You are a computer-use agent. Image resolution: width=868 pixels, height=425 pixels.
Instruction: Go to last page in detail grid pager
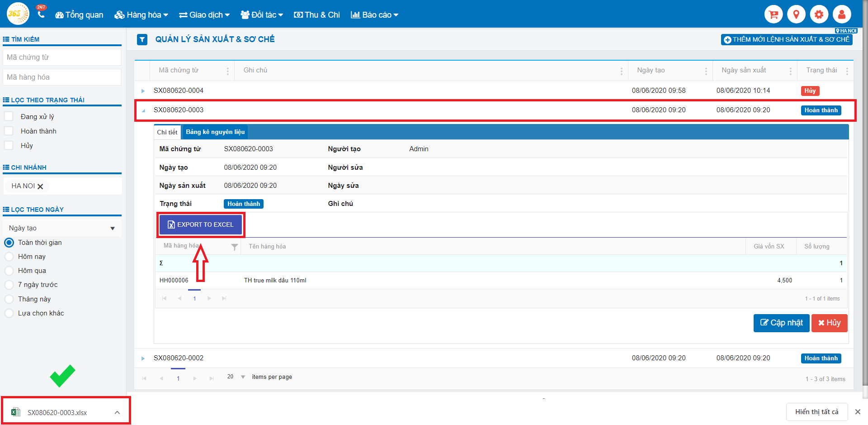coord(224,298)
